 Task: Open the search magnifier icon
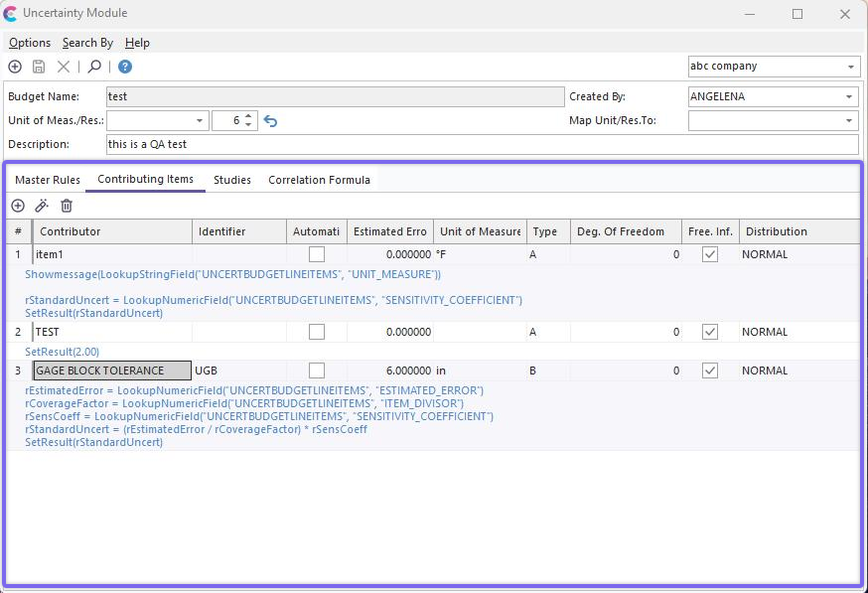[94, 67]
